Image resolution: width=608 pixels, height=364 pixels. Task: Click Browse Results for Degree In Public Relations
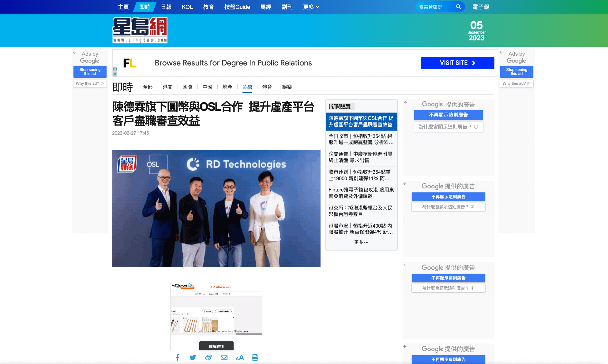(x=233, y=63)
